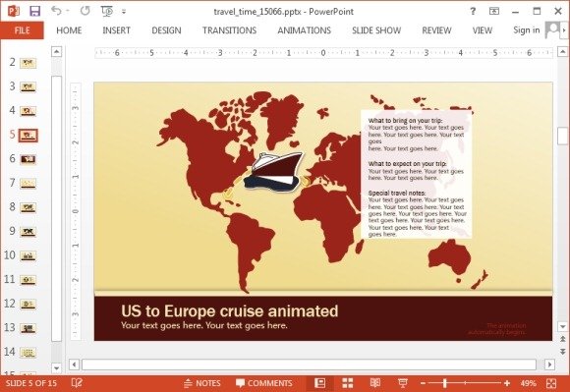Screen dimensions: 570x392
Task: Click the Fit slide to window icon
Action: (551, 383)
